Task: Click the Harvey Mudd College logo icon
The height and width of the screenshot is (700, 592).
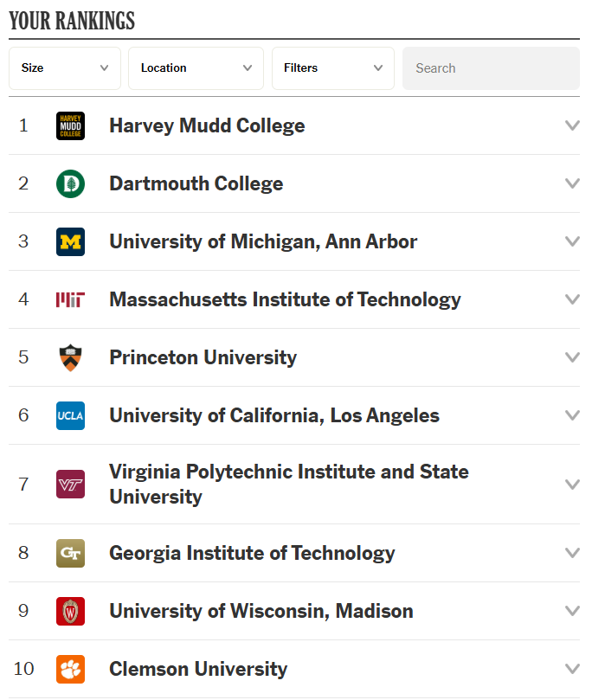Action: pyautogui.click(x=70, y=126)
